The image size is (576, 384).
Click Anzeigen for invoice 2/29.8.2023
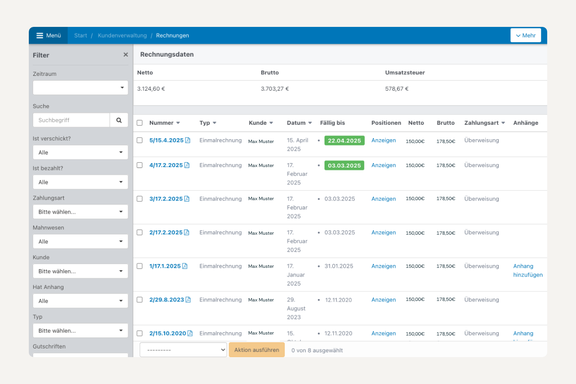(384, 300)
